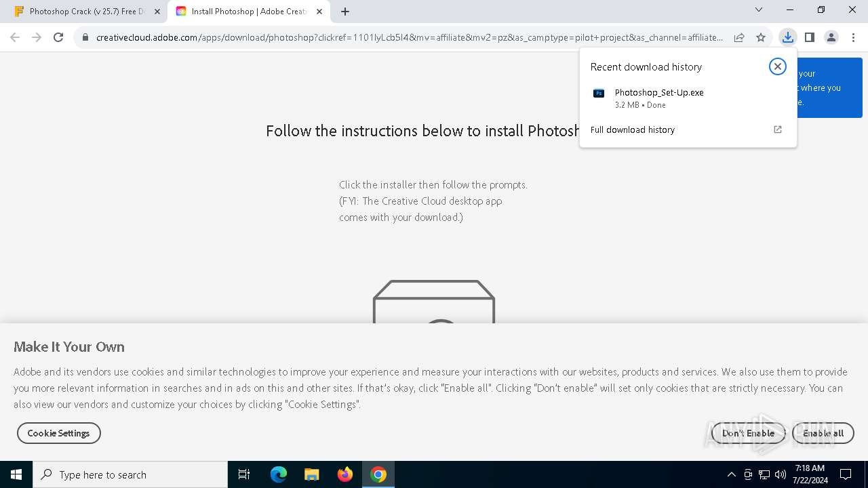Image resolution: width=868 pixels, height=488 pixels.
Task: Open the clock showing 7:18 AM
Action: click(x=810, y=474)
